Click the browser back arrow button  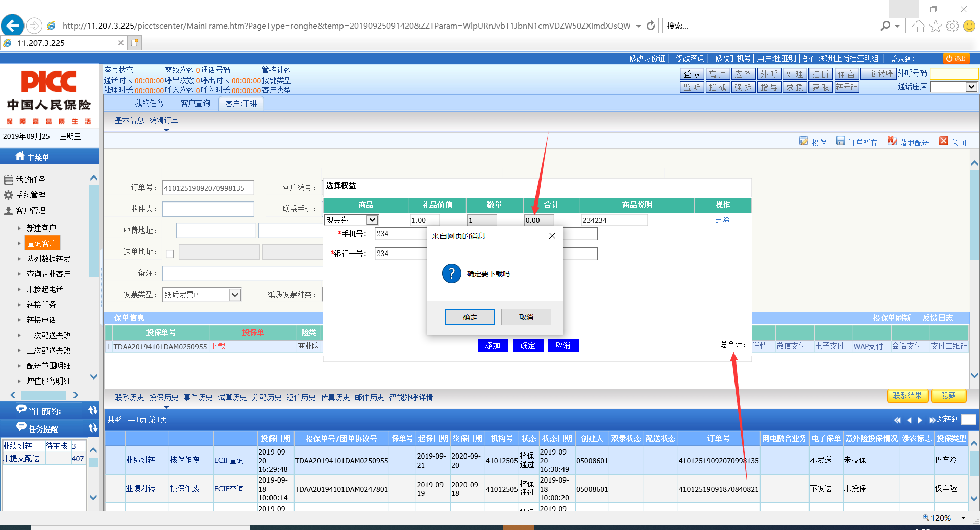click(13, 26)
